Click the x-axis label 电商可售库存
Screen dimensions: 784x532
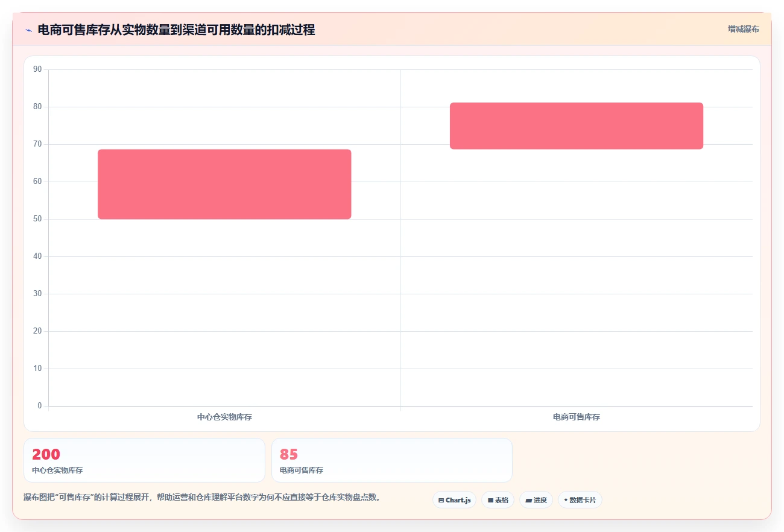point(577,417)
